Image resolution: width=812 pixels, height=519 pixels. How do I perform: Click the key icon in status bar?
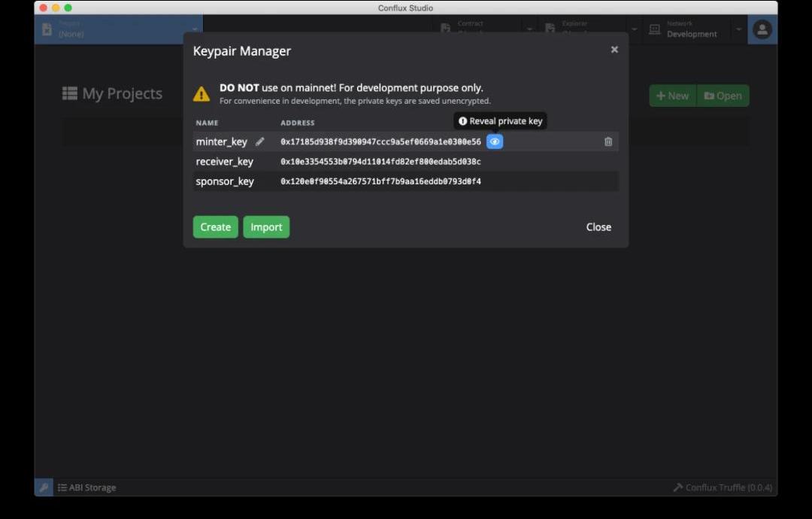coord(44,487)
